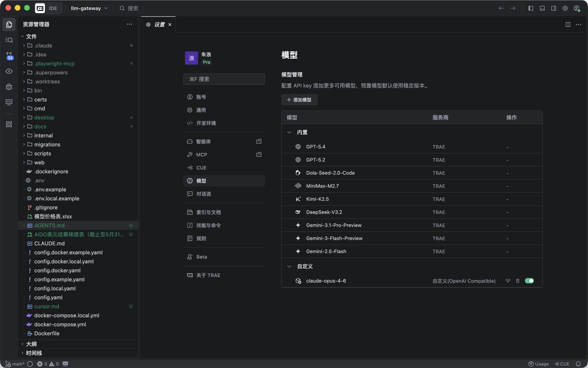
Task: Open Explorer panel more actions ellipsis
Action: [x=129, y=24]
